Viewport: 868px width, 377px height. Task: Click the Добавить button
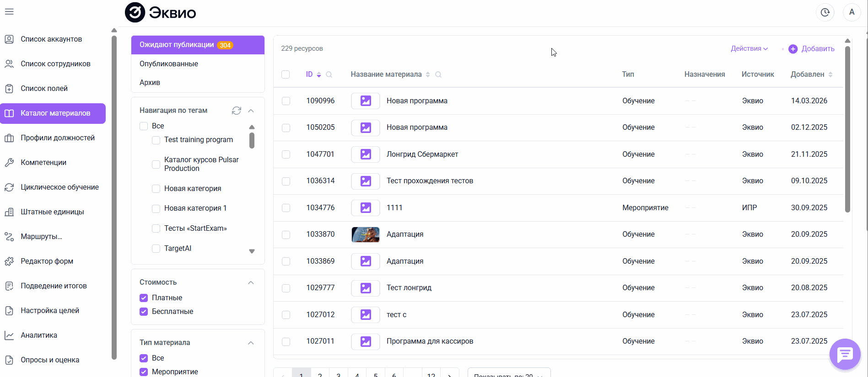coord(812,49)
